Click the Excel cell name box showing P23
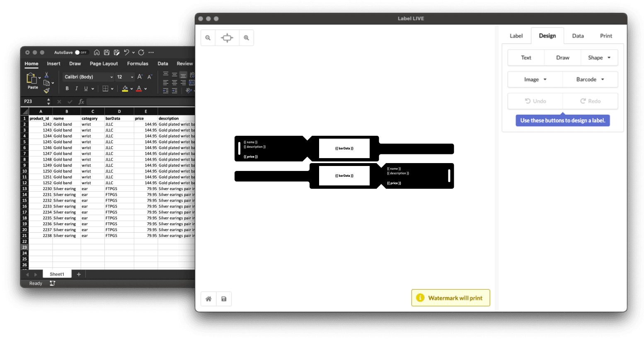The image size is (644, 339). (x=33, y=101)
